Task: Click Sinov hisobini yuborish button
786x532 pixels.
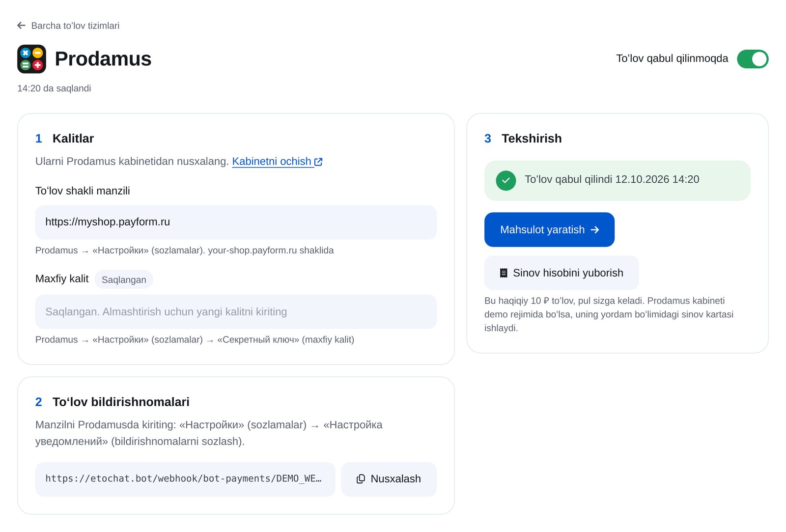Action: coord(561,273)
